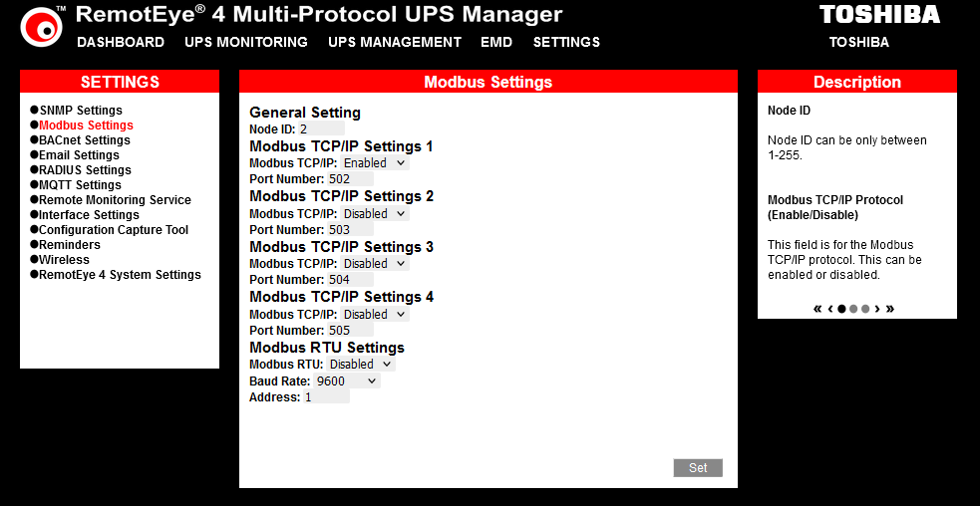This screenshot has width=980, height=506.
Task: Open BACnet Settings link in sidebar
Action: tap(85, 140)
